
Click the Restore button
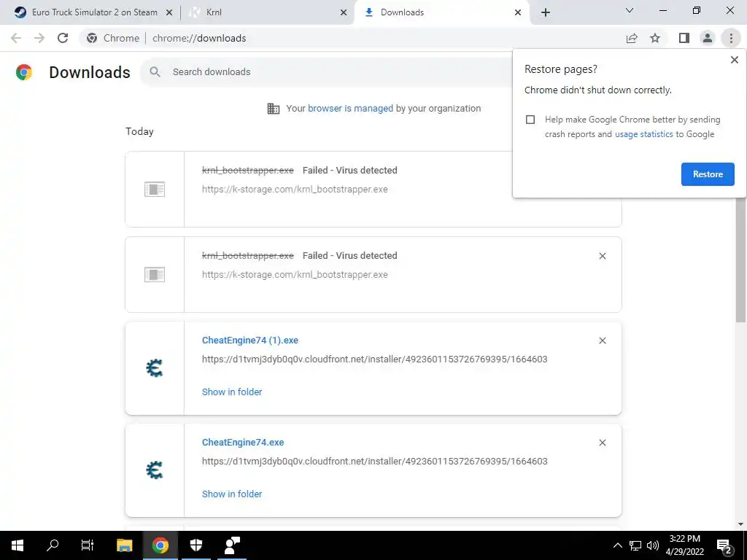(x=708, y=174)
